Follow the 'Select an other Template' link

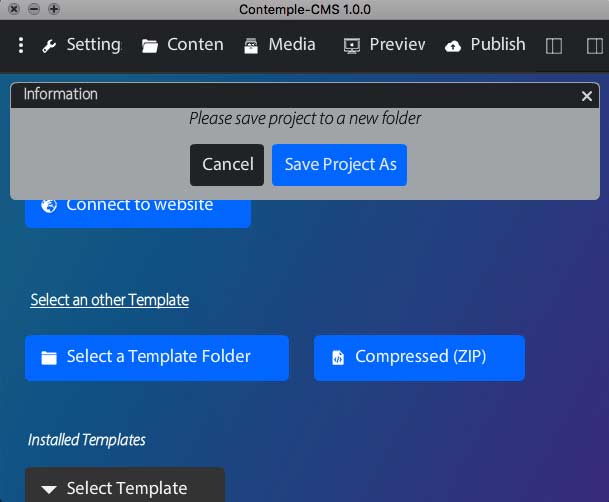[109, 300]
